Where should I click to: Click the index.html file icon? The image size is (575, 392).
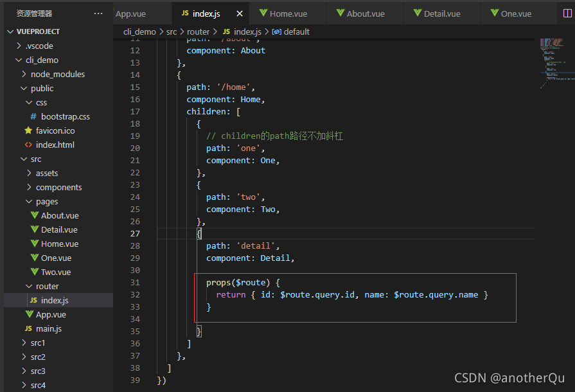(x=29, y=145)
